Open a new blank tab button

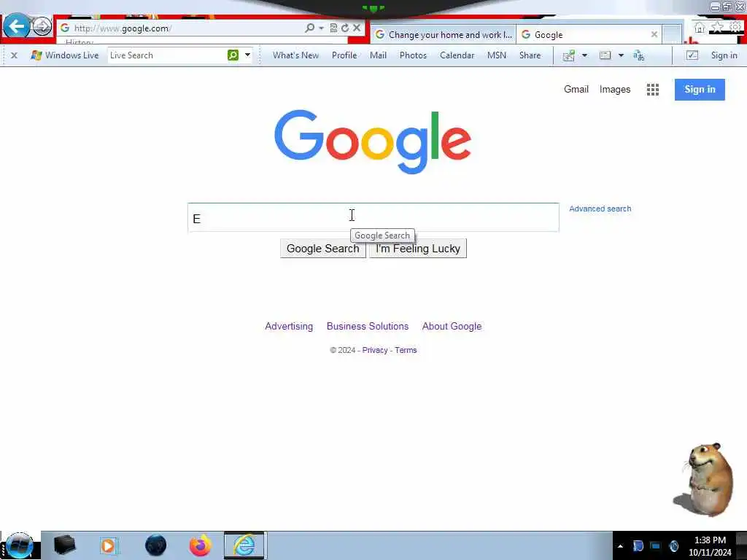click(672, 34)
